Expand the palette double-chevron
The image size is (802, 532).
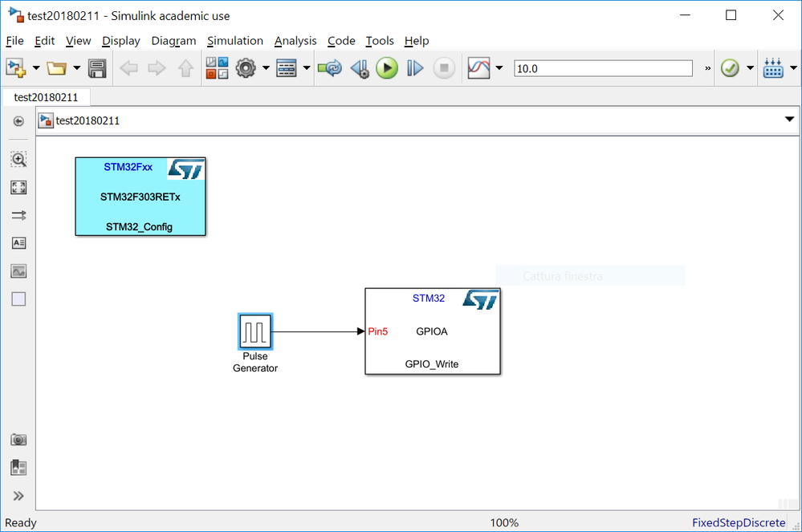click(x=18, y=496)
